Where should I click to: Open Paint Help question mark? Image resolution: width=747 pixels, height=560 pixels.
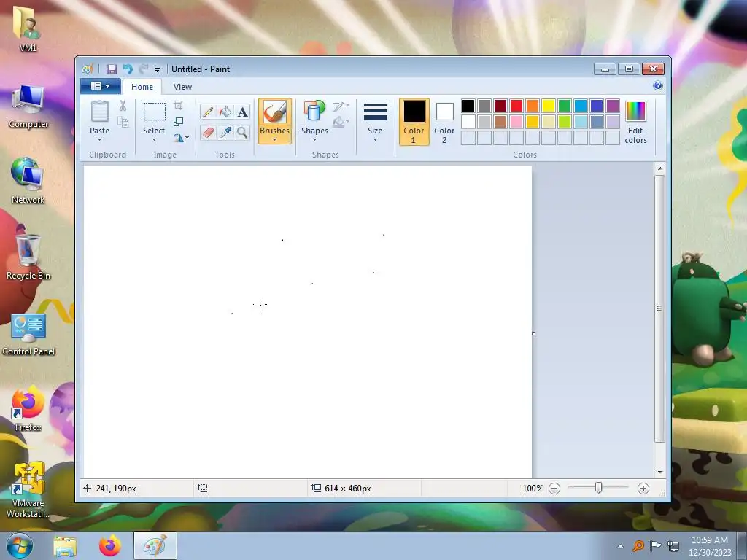[x=658, y=86]
